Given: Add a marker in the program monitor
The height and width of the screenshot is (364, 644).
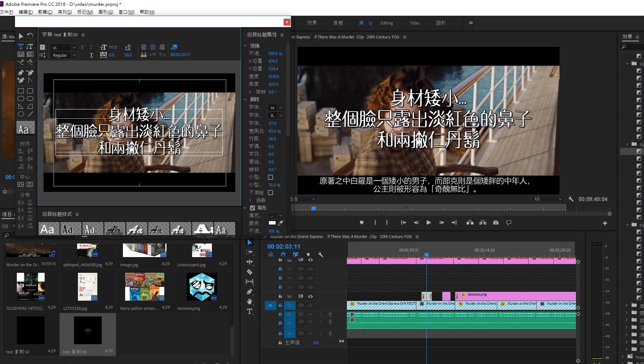Looking at the screenshot, I should coord(362,222).
